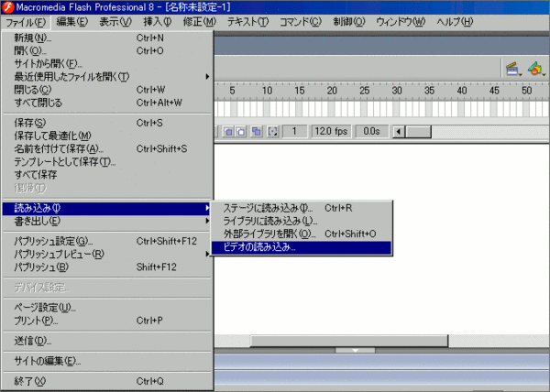550x392 pixels.
Task: Open the 修正(M) menu
Action: click(x=199, y=22)
